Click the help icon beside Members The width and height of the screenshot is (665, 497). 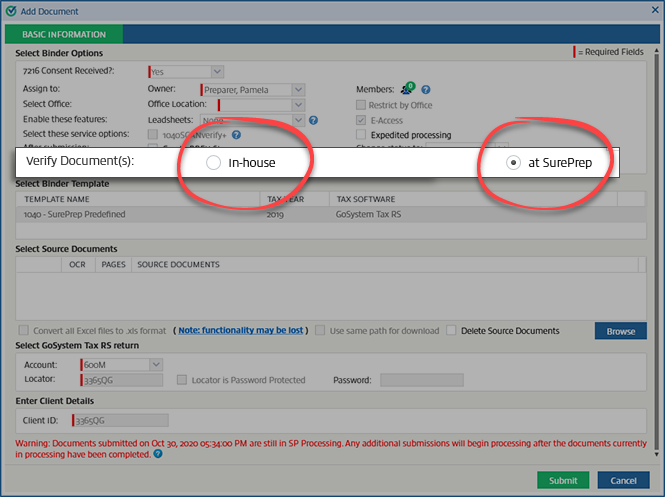[426, 90]
